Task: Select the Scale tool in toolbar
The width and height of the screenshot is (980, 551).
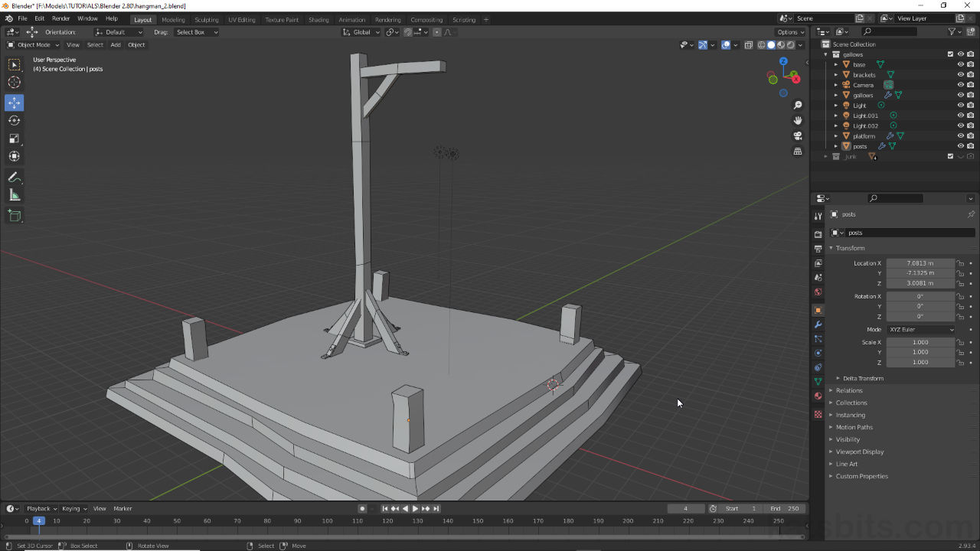Action: [x=15, y=139]
